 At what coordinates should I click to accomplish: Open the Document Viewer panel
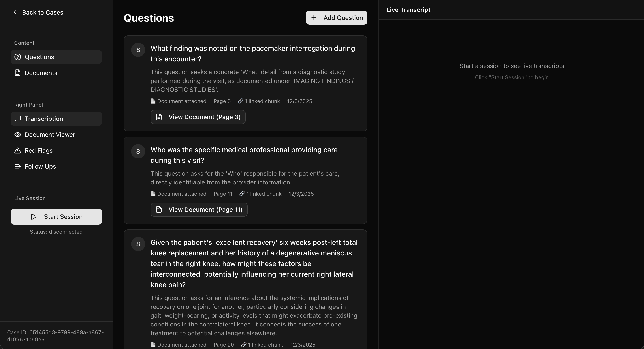[x=50, y=134]
